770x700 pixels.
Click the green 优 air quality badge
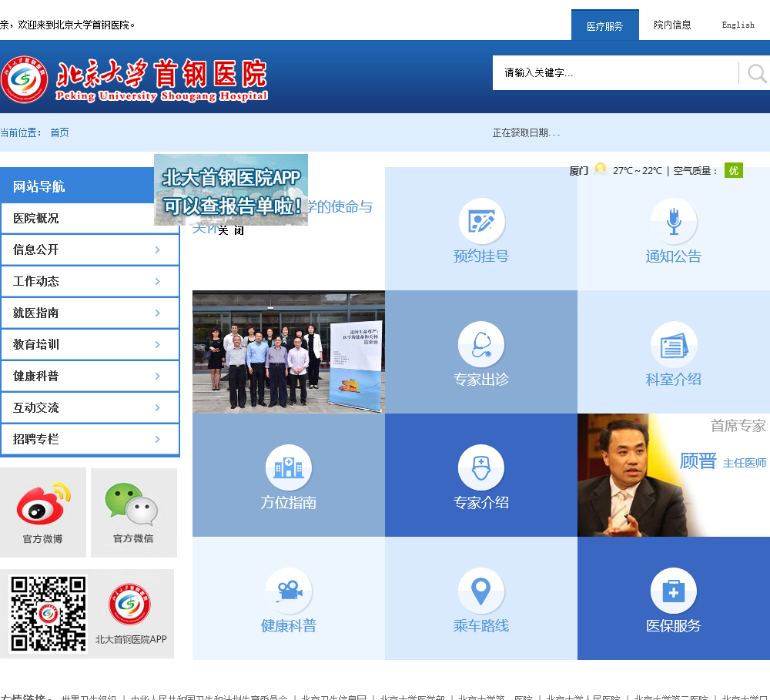pyautogui.click(x=734, y=170)
